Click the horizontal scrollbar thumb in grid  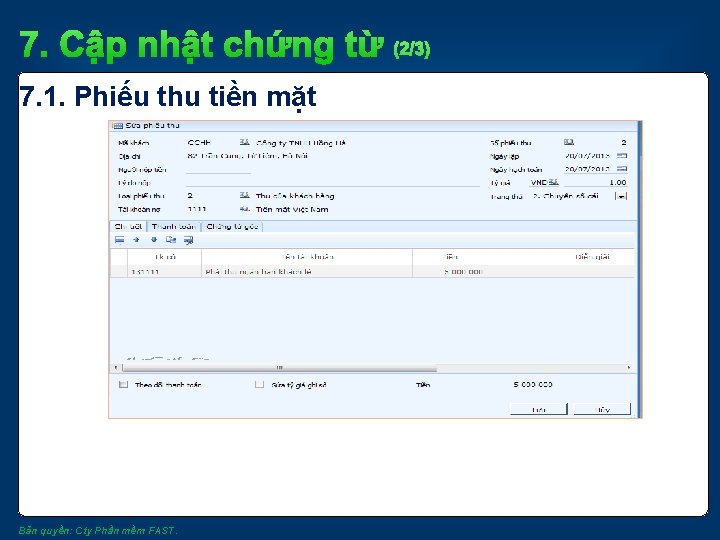(x=279, y=368)
